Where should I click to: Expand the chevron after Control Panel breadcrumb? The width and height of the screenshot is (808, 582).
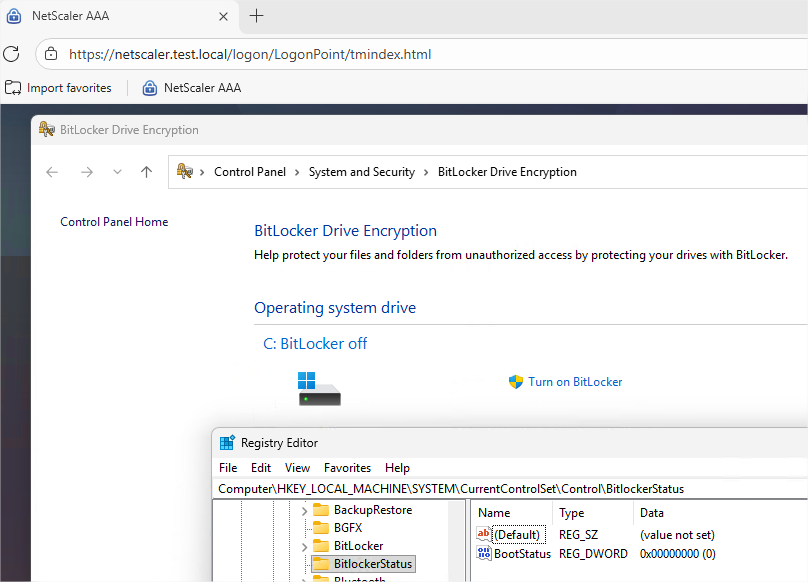(x=297, y=172)
